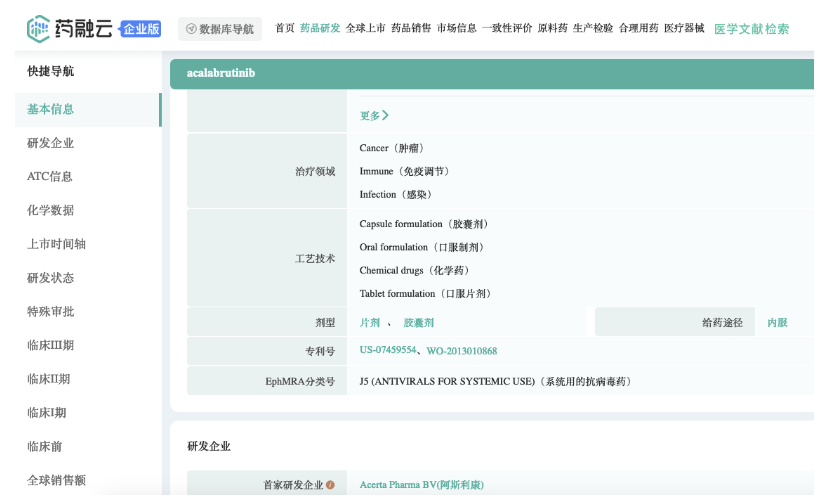This screenshot has height=501, width=839.
Task: Open Acerta Pharma BV company link
Action: 422,485
